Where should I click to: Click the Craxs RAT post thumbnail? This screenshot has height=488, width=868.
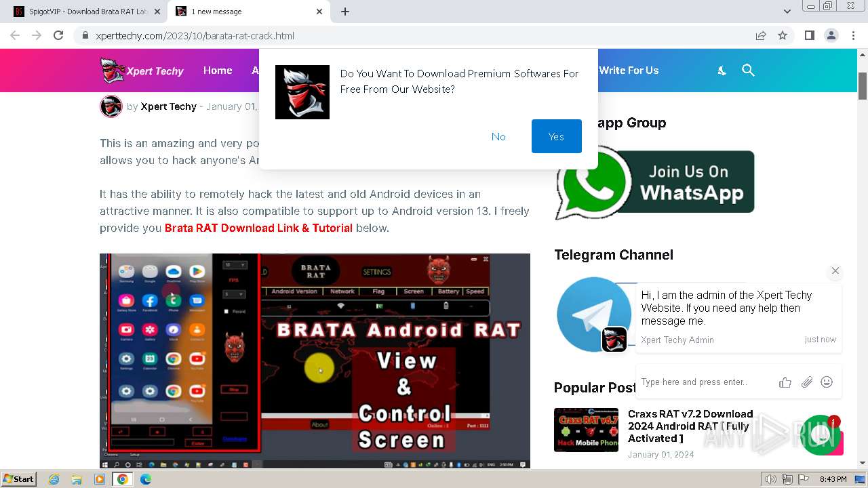tap(586, 430)
